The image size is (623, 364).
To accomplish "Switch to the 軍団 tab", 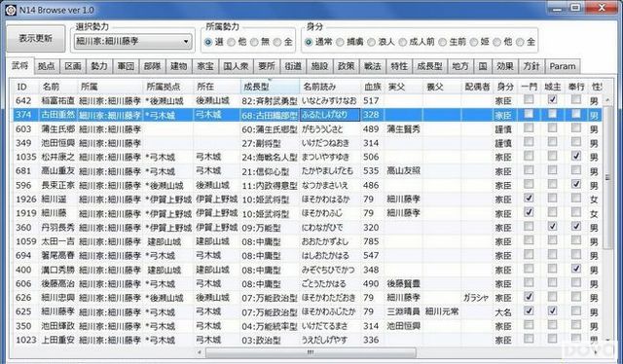I will (126, 66).
